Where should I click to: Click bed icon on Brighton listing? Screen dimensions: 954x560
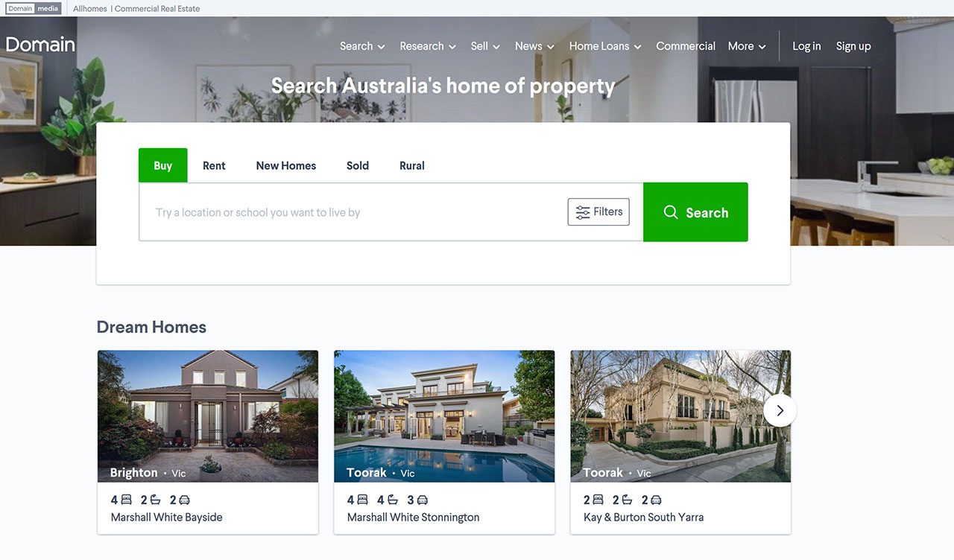tap(127, 500)
